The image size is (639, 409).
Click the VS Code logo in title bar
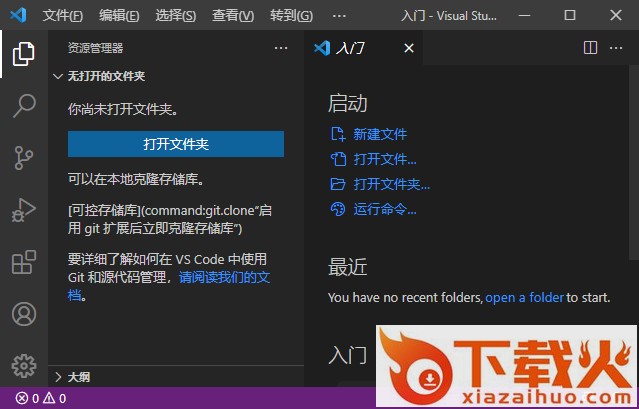pos(18,15)
